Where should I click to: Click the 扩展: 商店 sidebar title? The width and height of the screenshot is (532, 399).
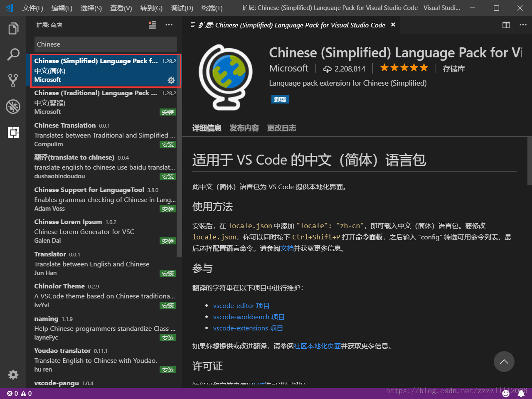point(49,25)
